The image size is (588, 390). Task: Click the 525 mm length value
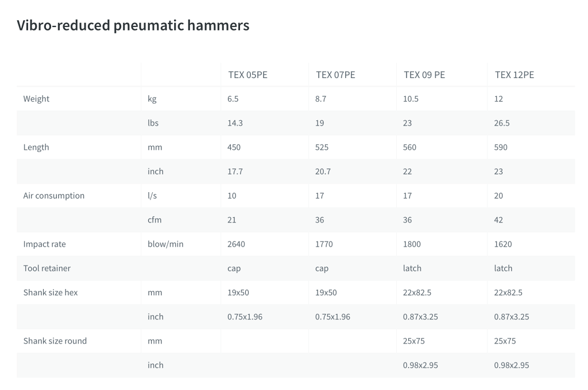click(x=322, y=147)
